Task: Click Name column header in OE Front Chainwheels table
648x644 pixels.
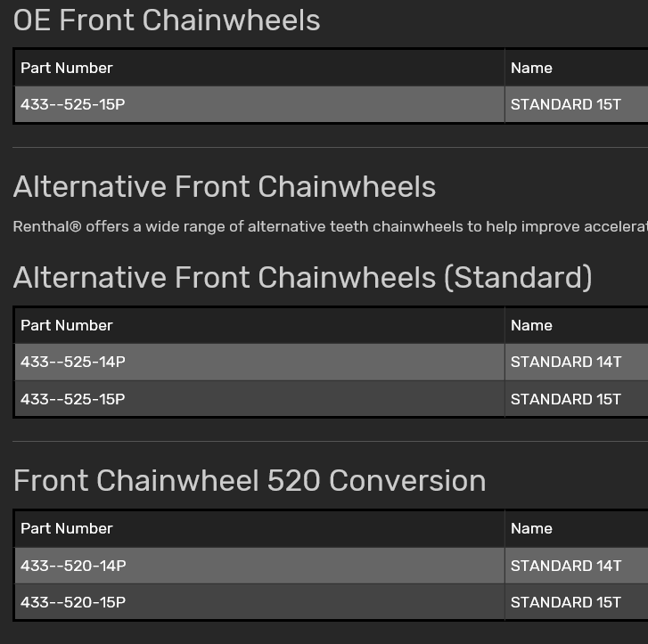Action: point(531,69)
